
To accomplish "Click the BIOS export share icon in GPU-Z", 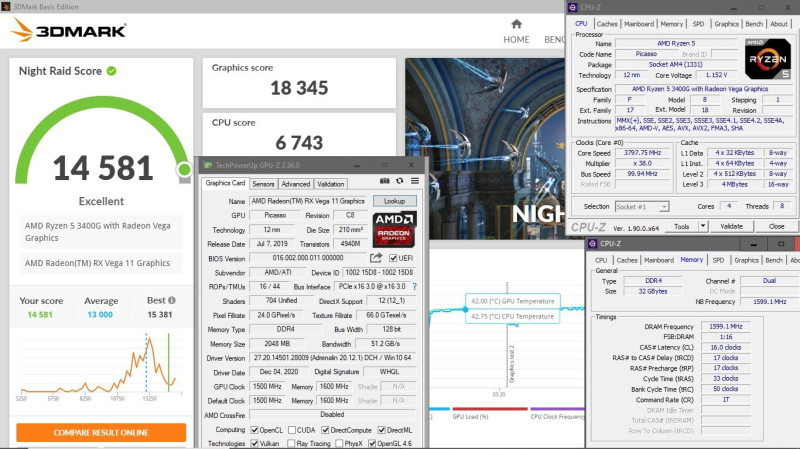I will tap(376, 258).
